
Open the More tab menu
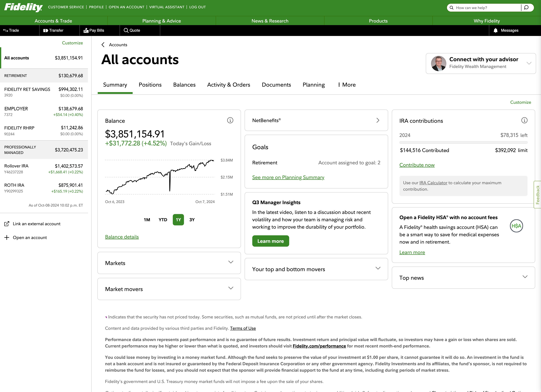(347, 85)
